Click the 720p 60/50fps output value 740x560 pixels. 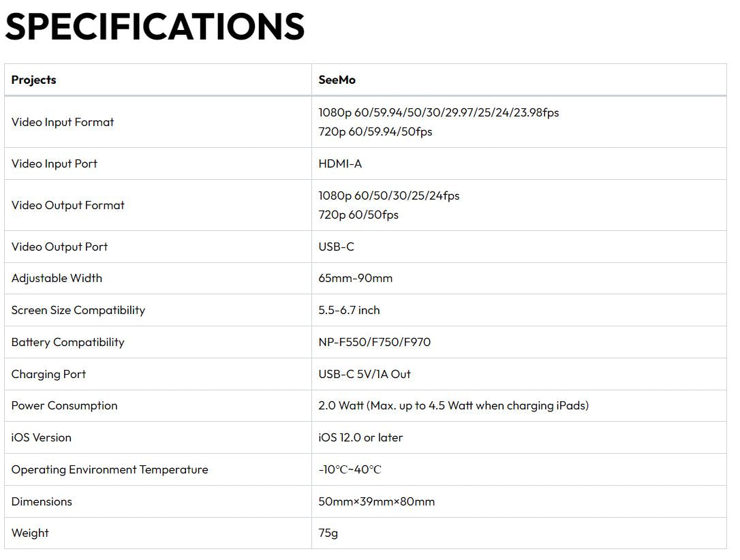coord(358,215)
